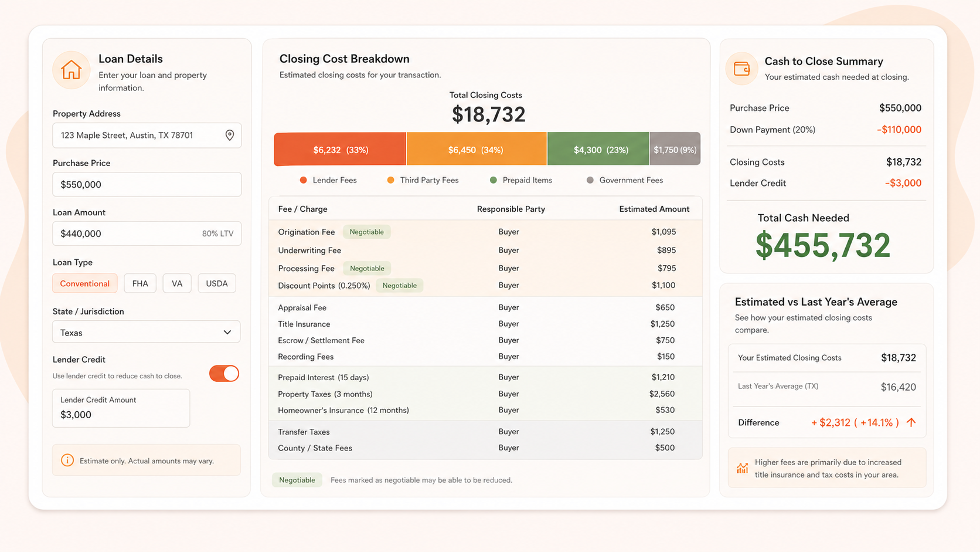The height and width of the screenshot is (552, 980).
Task: Click the Transfer Taxes row label
Action: click(304, 432)
